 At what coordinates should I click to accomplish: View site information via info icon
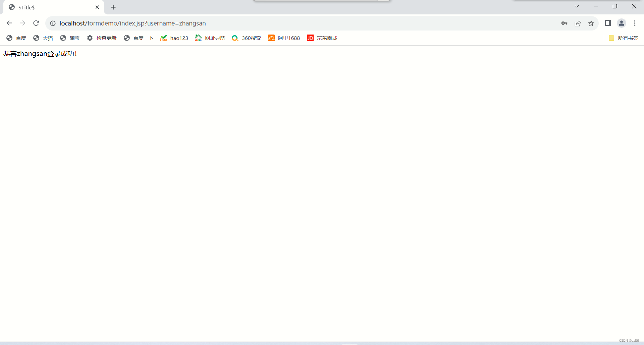(x=53, y=23)
